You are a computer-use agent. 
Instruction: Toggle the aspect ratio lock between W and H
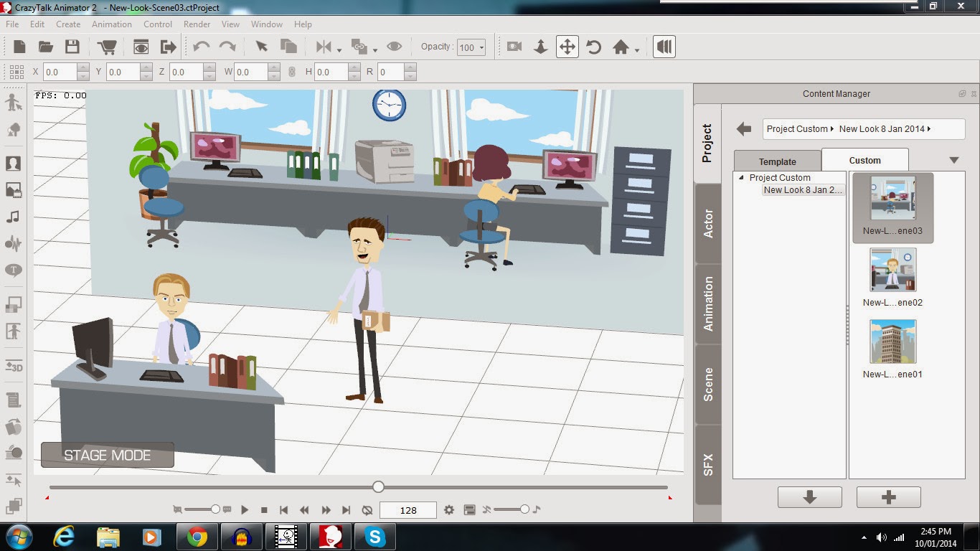point(291,72)
